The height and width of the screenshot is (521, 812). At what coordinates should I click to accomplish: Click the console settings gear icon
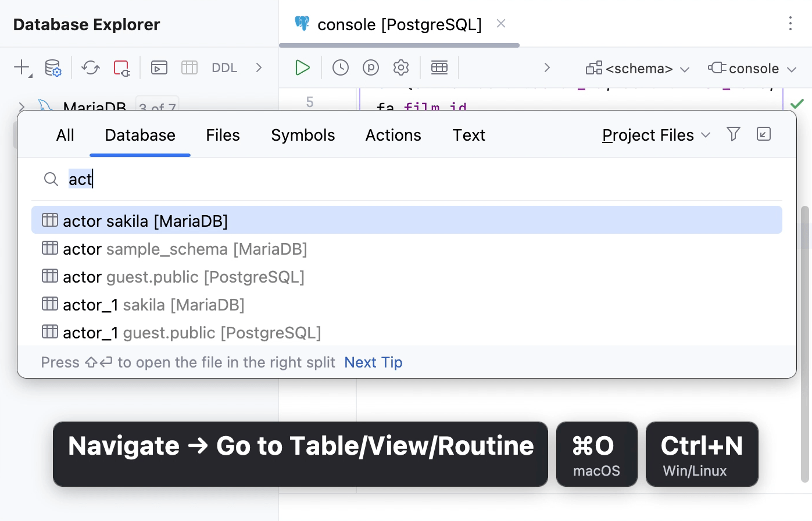point(401,68)
